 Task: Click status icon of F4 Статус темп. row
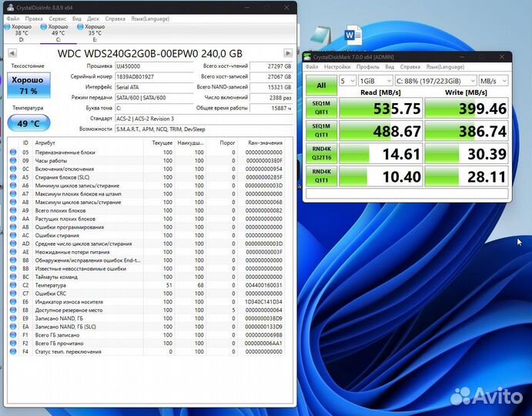[13, 351]
